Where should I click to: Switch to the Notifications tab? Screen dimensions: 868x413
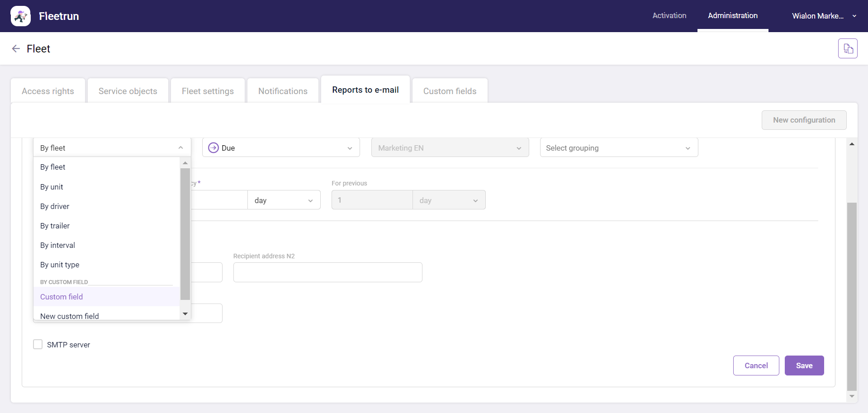283,91
